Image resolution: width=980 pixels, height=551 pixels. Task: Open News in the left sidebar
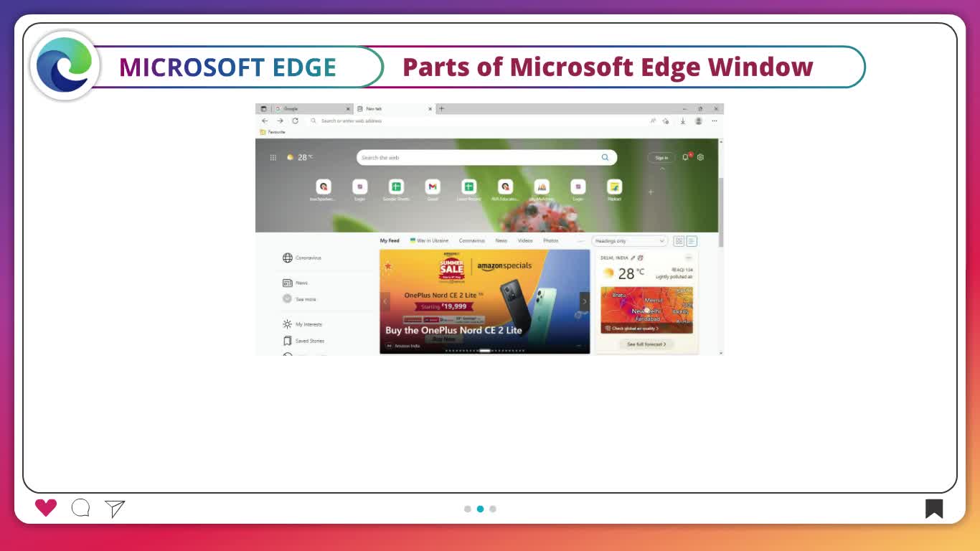click(x=295, y=283)
